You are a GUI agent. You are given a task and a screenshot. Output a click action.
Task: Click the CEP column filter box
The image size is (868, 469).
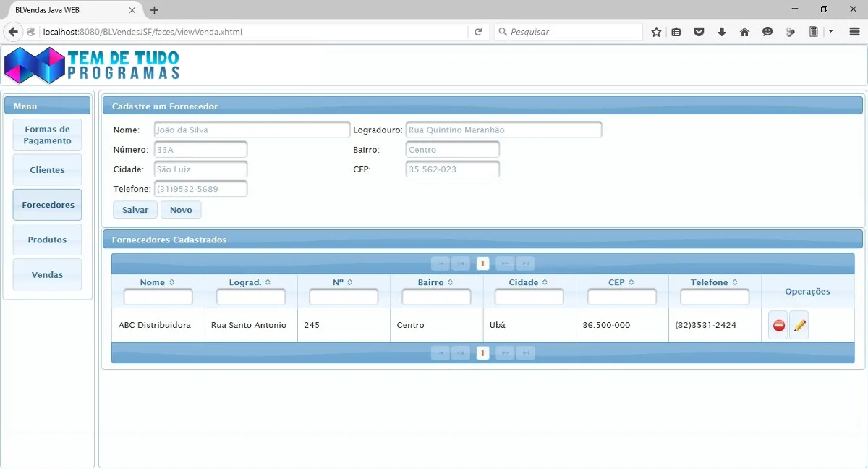coord(622,297)
